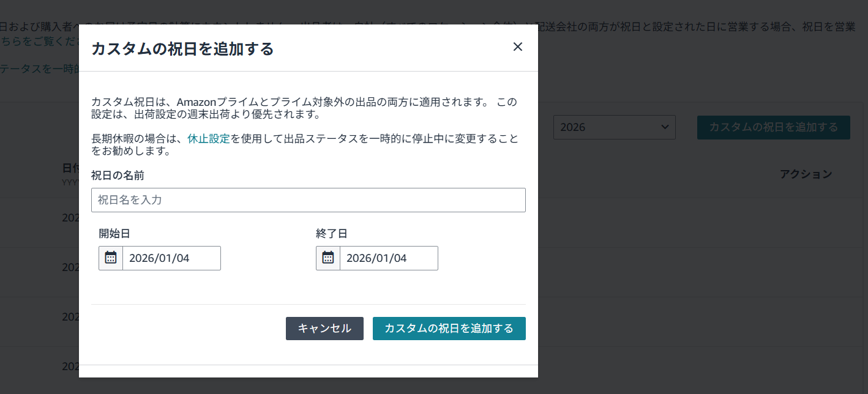Viewport: 868px width, 394px height.
Task: Open the start date calendar icon
Action: pos(111,258)
